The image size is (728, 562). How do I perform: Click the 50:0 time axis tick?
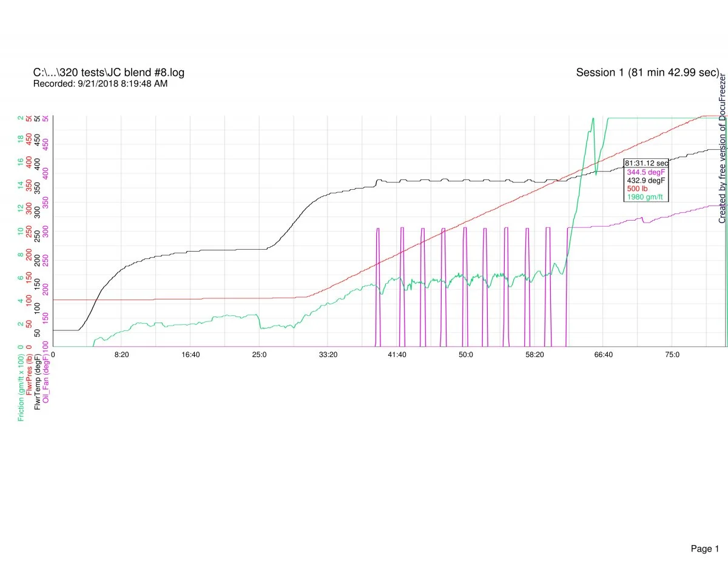click(x=466, y=355)
